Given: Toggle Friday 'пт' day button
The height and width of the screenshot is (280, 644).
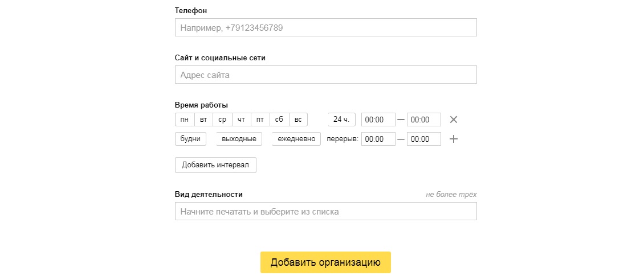Looking at the screenshot, I should 260,120.
